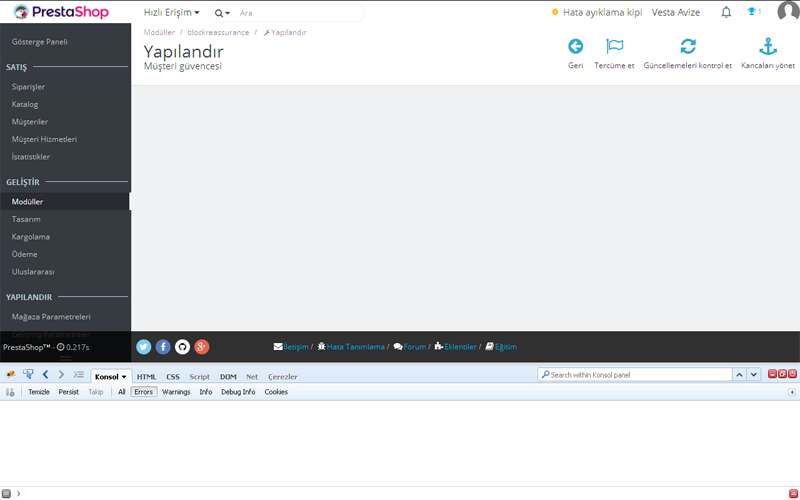This screenshot has height=500, width=800.
Task: Click the Google Plus footer icon
Action: pyautogui.click(x=202, y=347)
